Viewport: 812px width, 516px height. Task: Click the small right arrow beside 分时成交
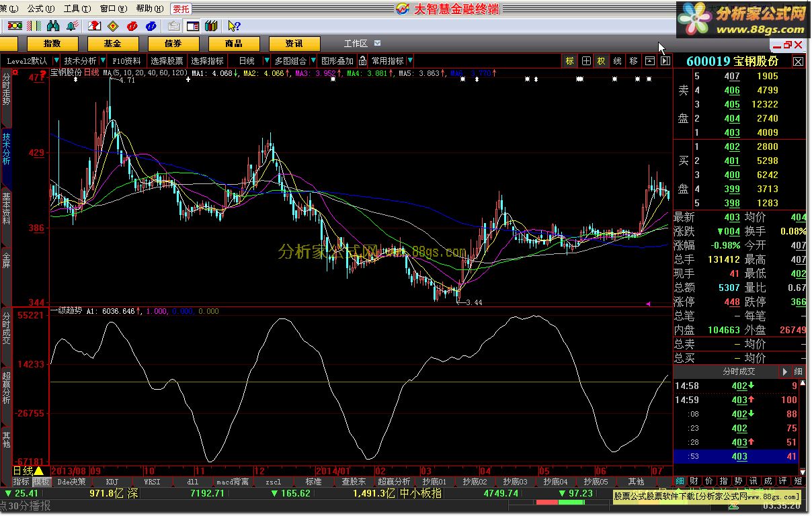784,371
